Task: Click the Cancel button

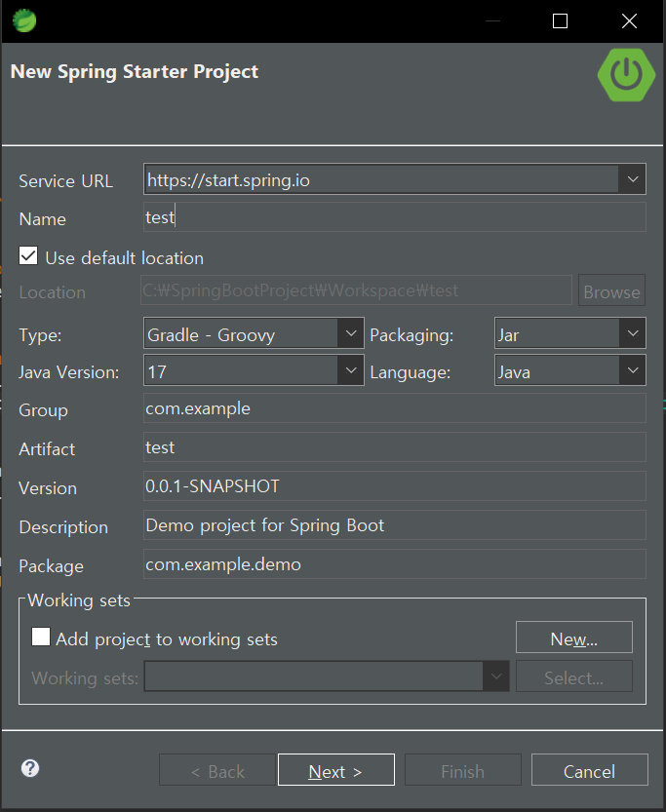Action: pos(589,771)
